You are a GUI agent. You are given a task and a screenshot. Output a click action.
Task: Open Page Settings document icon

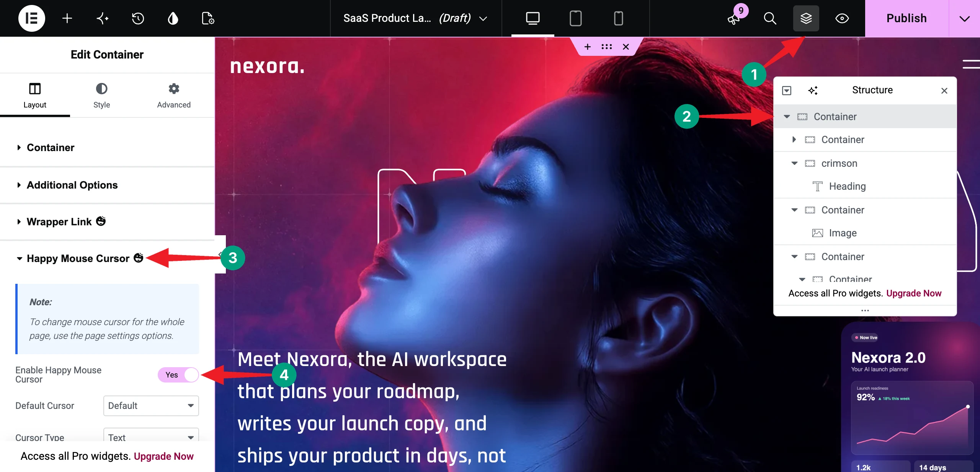208,18
